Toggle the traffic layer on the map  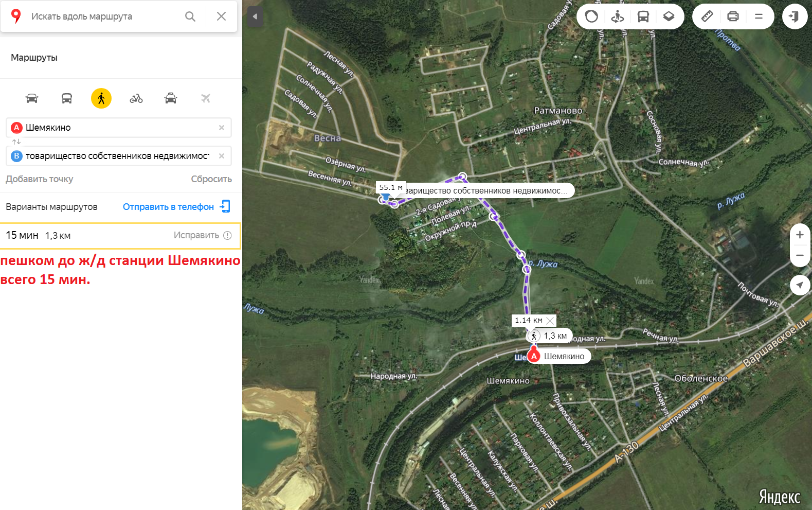coord(591,16)
